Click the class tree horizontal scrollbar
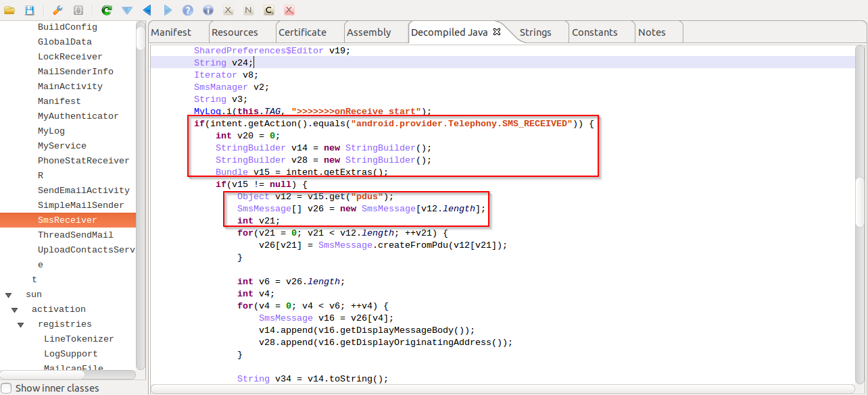The image size is (868, 395). 68,374
